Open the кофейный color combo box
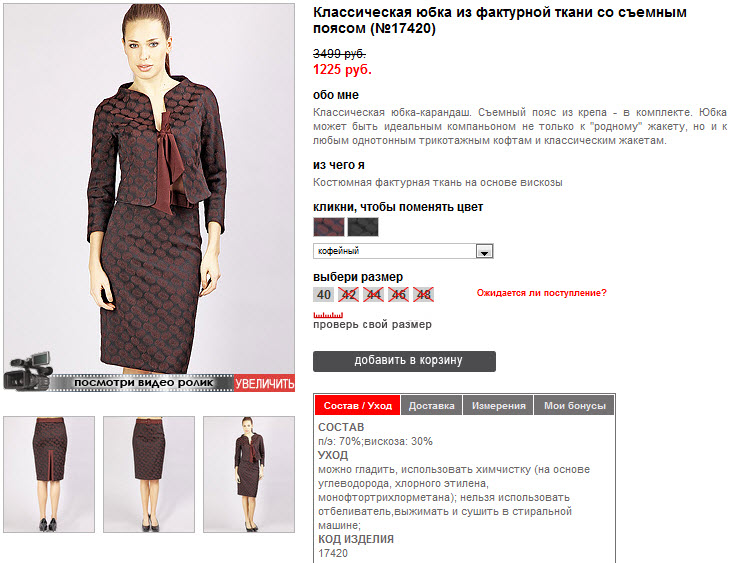 (403, 251)
